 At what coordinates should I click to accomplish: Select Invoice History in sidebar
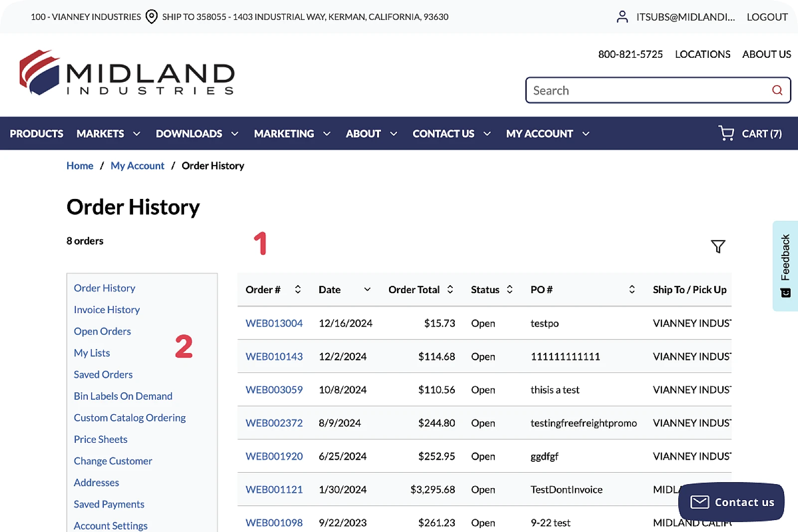point(107,310)
